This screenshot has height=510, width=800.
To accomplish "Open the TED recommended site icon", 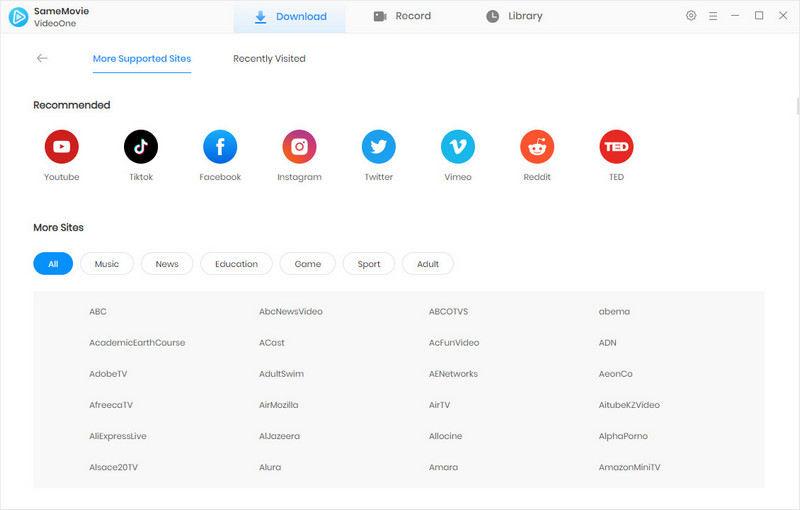I will [616, 147].
